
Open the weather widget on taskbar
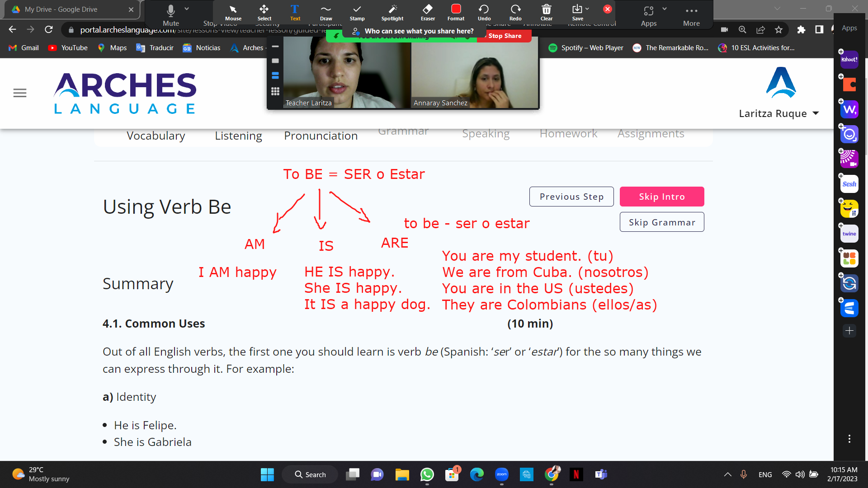[x=41, y=474]
